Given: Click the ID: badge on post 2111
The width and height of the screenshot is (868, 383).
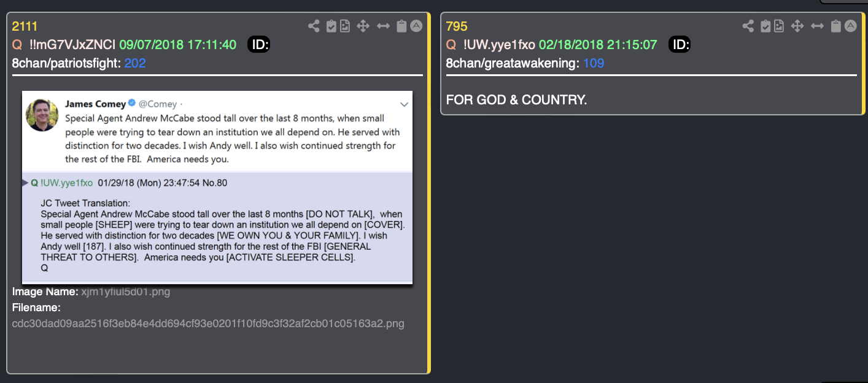Looking at the screenshot, I should coord(259,45).
